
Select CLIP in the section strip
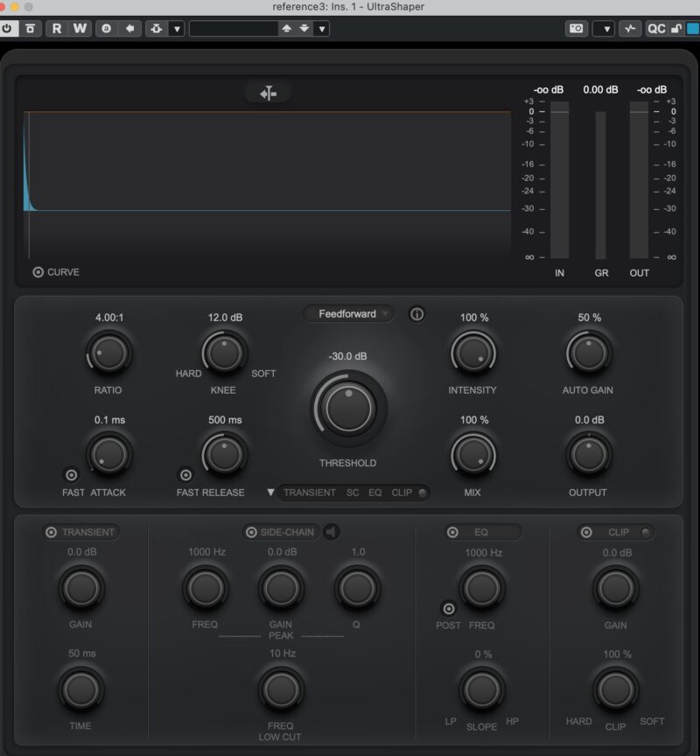[x=402, y=493]
